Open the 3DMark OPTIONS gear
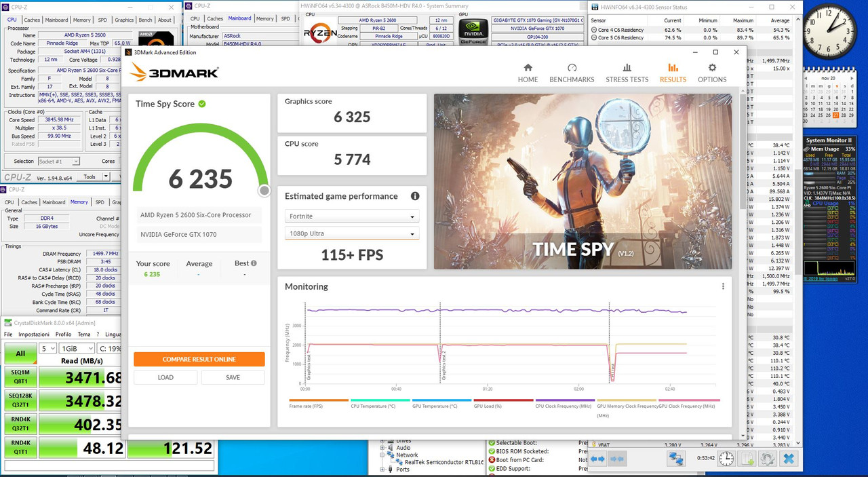Screen dimensions: 868x477 click(712, 73)
